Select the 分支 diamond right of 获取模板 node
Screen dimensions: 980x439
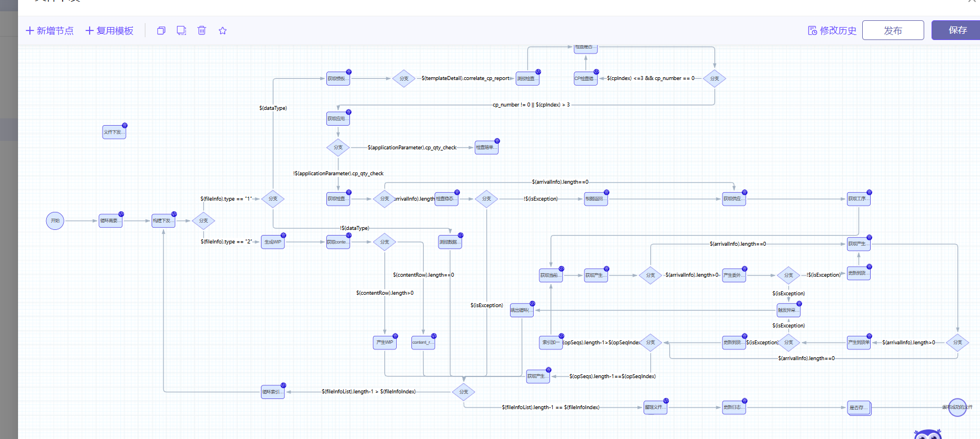[404, 79]
